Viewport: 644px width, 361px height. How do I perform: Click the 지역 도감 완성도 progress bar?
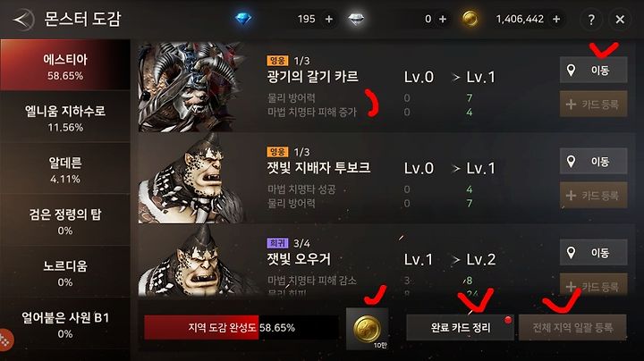(x=241, y=327)
